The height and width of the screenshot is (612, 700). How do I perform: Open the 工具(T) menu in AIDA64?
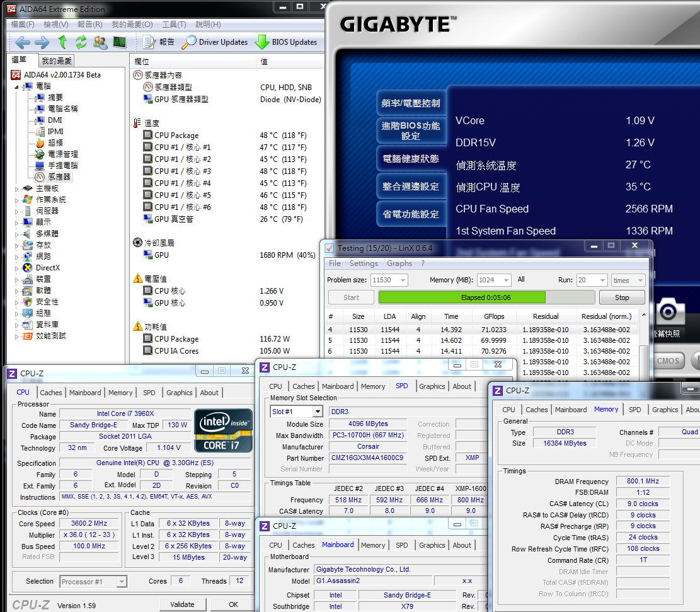pos(174,25)
